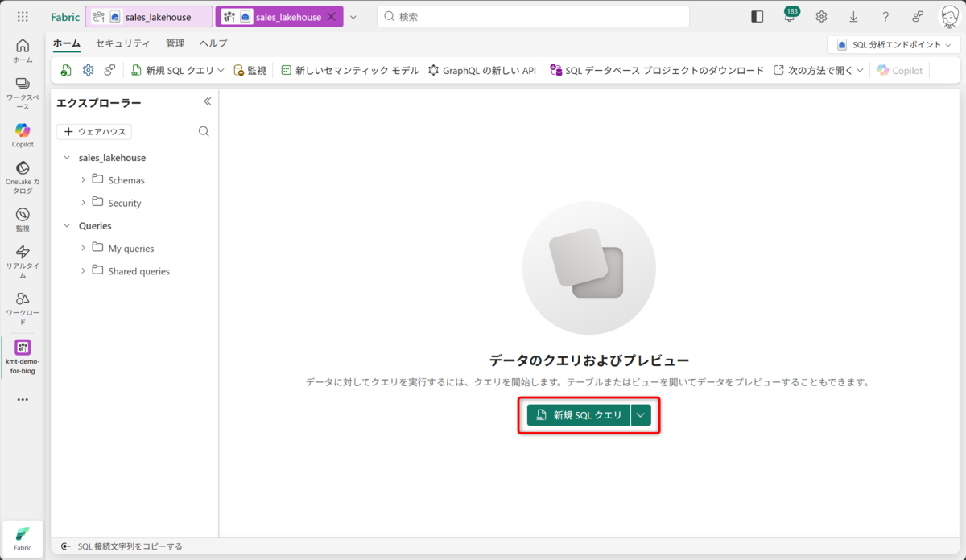
Task: Open the more options ellipsis in sidebar
Action: pyautogui.click(x=23, y=399)
